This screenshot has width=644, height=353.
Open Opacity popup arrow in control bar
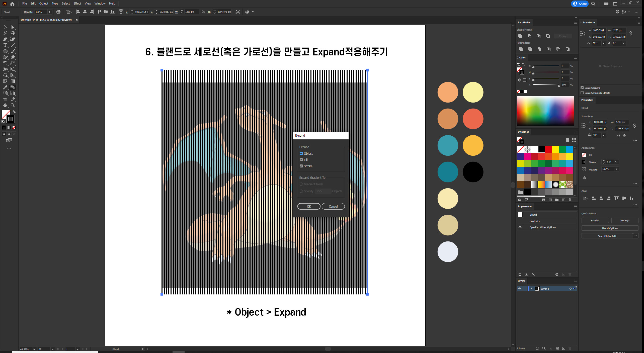tap(49, 12)
